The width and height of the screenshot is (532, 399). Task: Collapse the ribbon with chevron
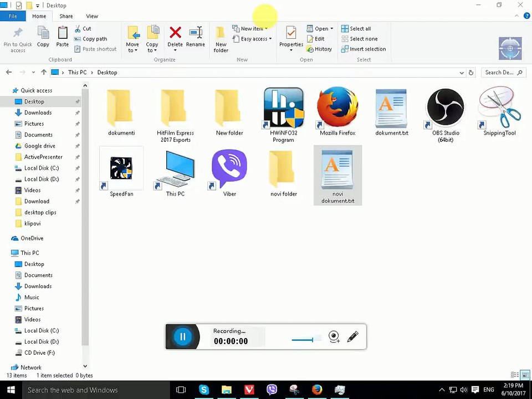tap(516, 16)
